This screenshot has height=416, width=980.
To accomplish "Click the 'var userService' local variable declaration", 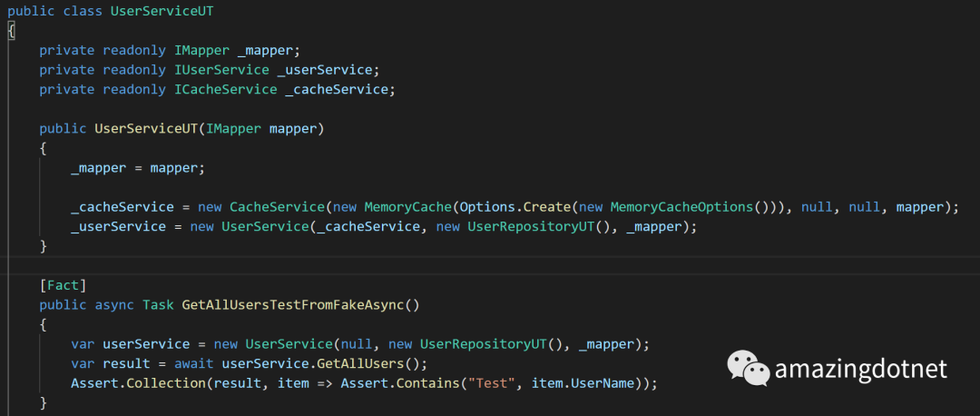I will [131, 343].
